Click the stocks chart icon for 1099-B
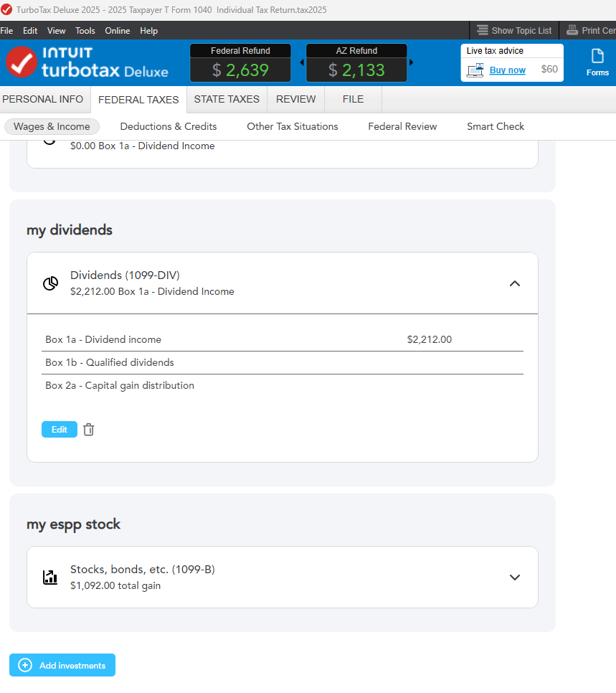This screenshot has height=693, width=616. (x=50, y=577)
